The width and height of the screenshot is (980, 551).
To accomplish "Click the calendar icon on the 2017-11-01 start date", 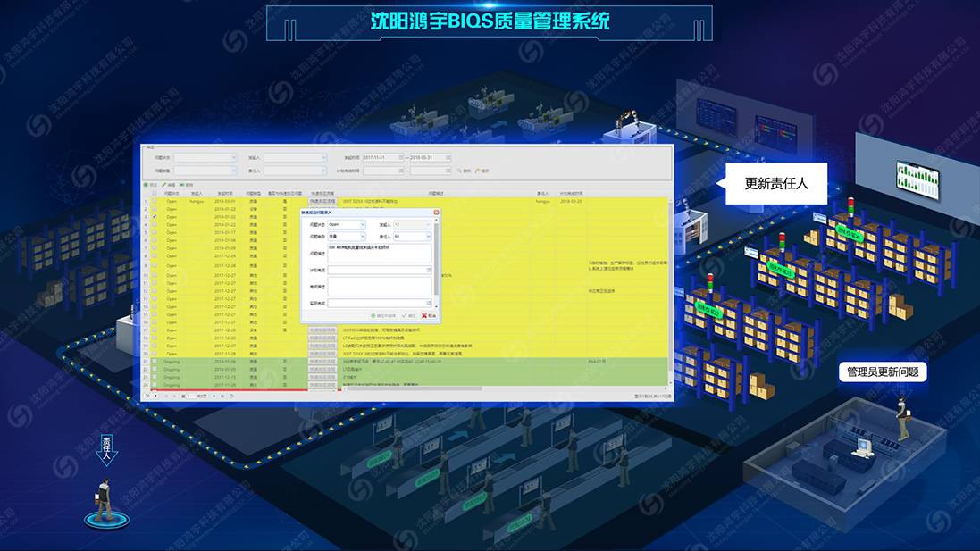I will (402, 157).
